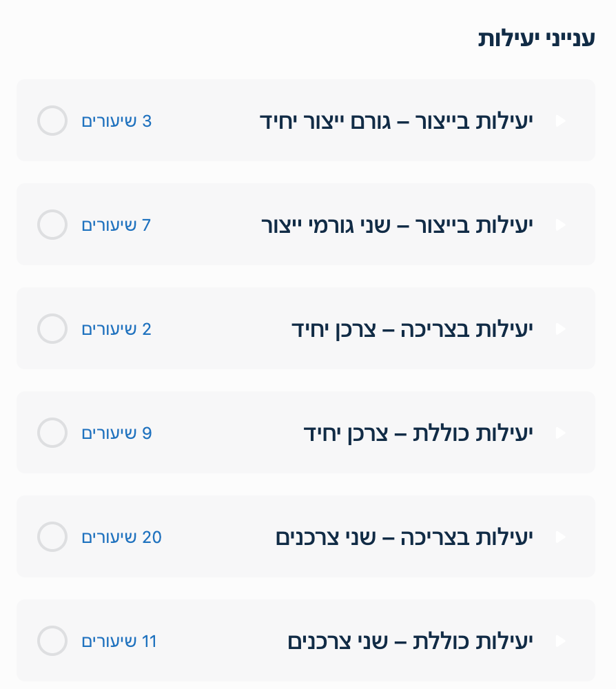The width and height of the screenshot is (616, 689).
Task: Expand the arrow beside יעילות בייצור – שני גורמי ייצור
Action: point(560,225)
